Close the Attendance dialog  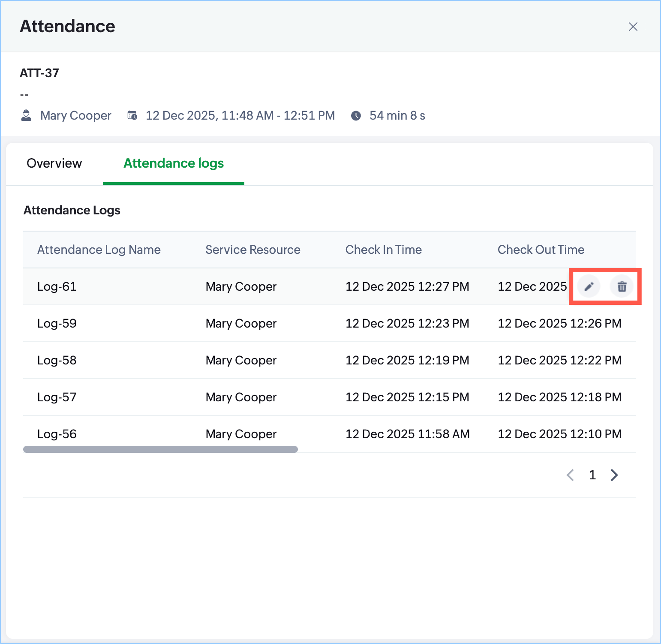[x=633, y=27]
